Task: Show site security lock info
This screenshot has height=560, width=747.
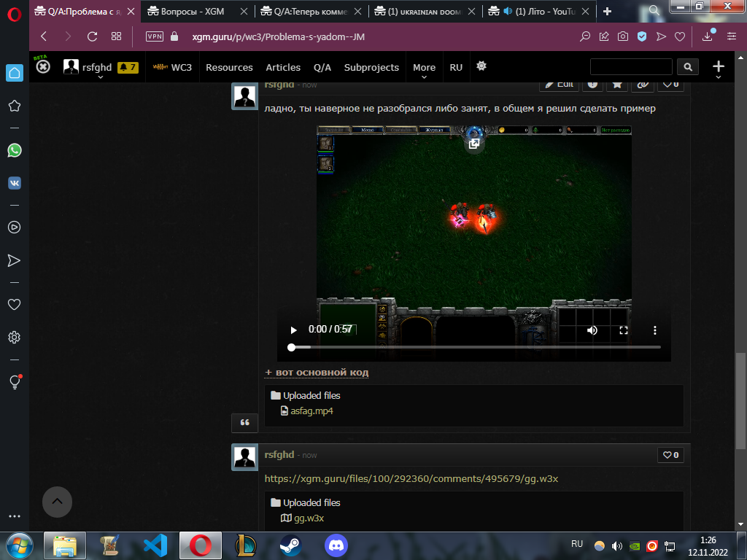Action: click(x=174, y=36)
